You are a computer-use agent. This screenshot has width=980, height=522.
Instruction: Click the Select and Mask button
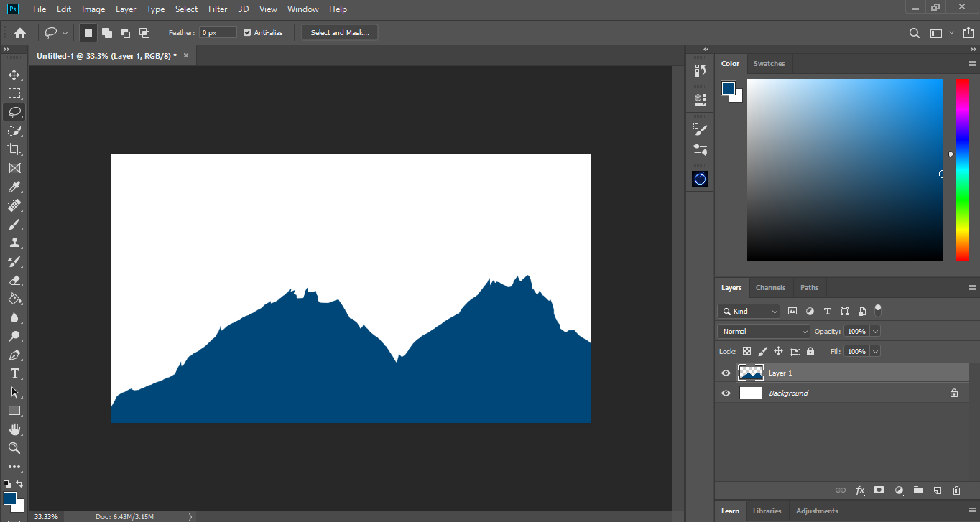pyautogui.click(x=340, y=33)
